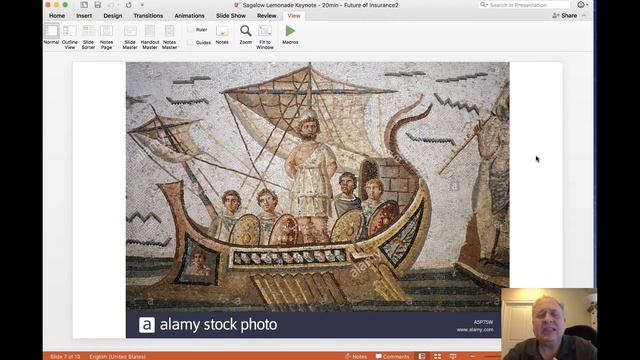The height and width of the screenshot is (360, 640).
Task: Open the Handout Master
Action: coord(150,37)
